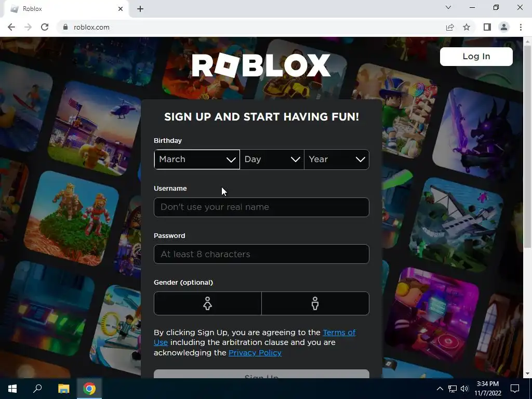Click the Sign Up button
Image resolution: width=532 pixels, height=399 pixels.
coord(261,374)
